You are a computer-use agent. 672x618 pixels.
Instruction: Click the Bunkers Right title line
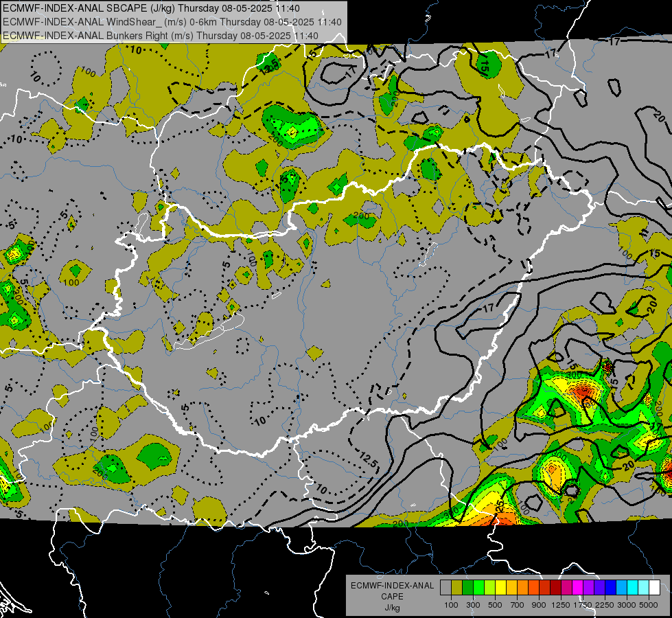pos(161,36)
